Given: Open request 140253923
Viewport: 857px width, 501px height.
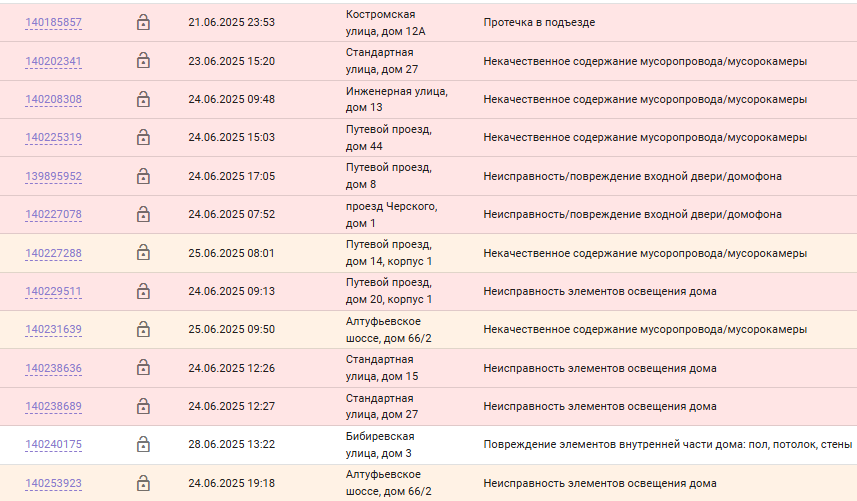Looking at the screenshot, I should pos(54,484).
